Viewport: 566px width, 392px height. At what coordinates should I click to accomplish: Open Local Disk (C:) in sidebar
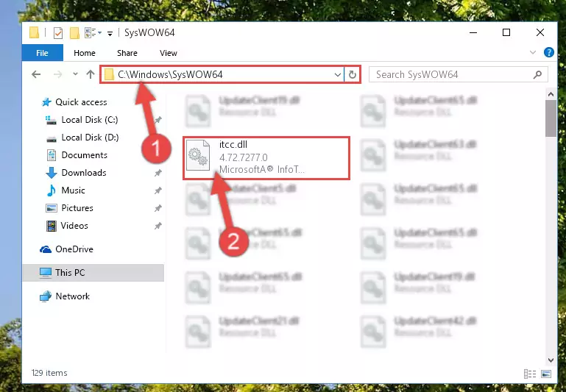coord(90,120)
